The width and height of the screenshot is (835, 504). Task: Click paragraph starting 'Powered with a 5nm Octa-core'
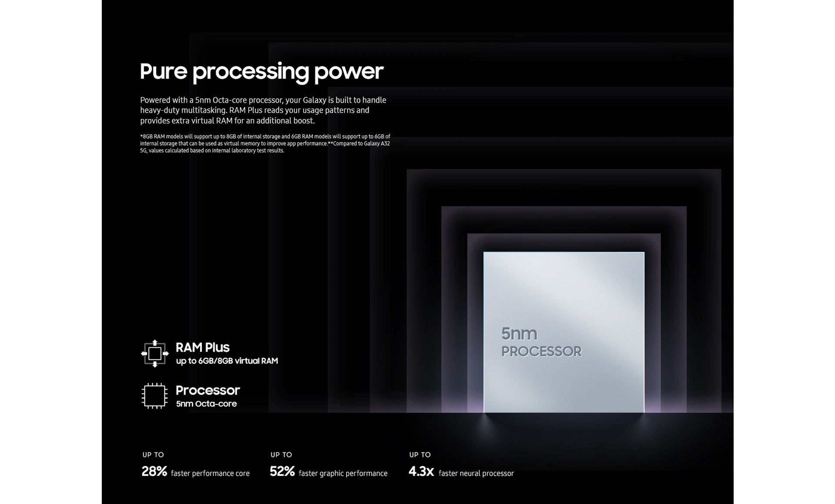(x=263, y=110)
